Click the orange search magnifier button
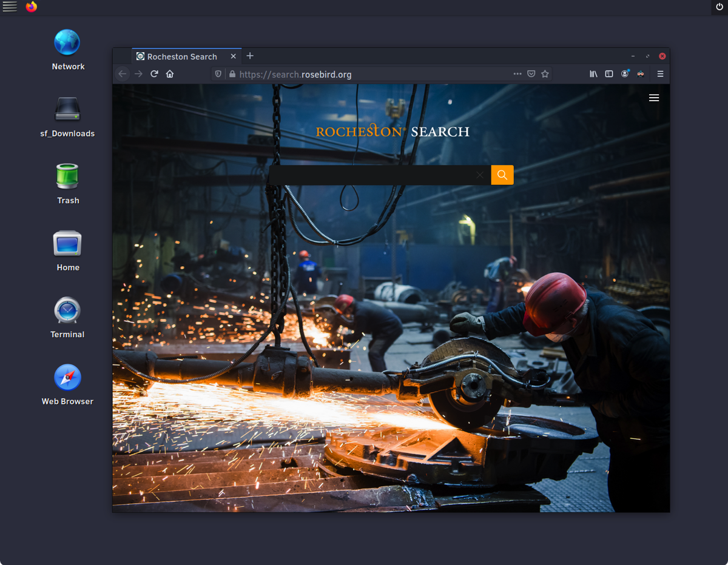 (502, 175)
